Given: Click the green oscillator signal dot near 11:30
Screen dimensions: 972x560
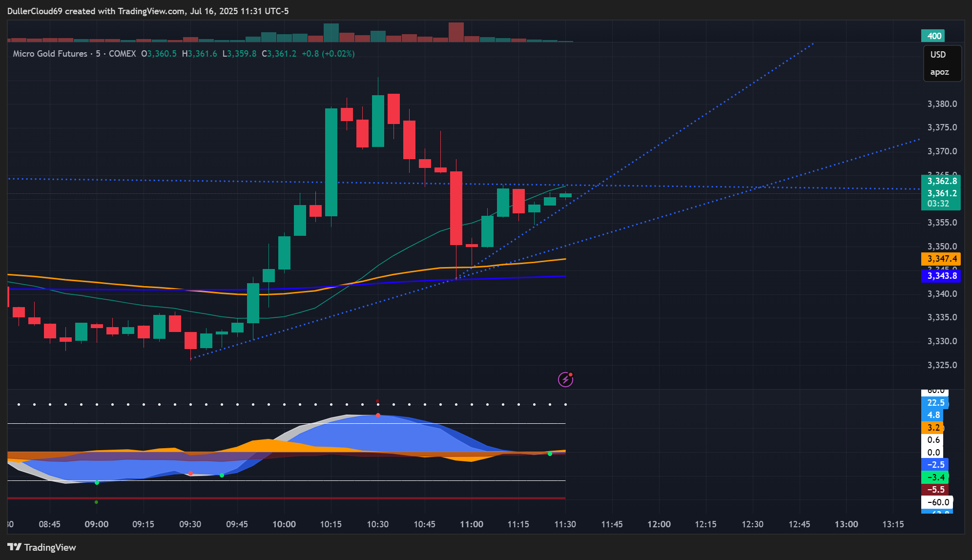Looking at the screenshot, I should 550,454.
